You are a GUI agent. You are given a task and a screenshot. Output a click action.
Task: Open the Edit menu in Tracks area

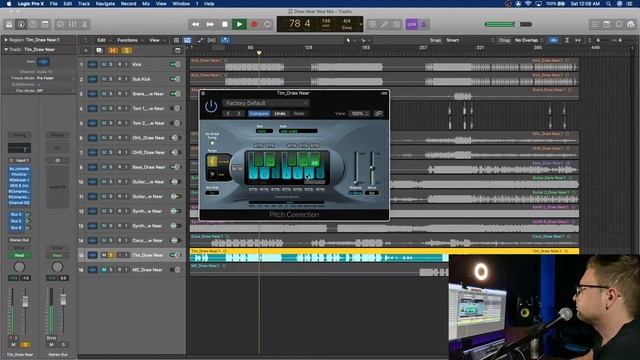pyautogui.click(x=103, y=40)
